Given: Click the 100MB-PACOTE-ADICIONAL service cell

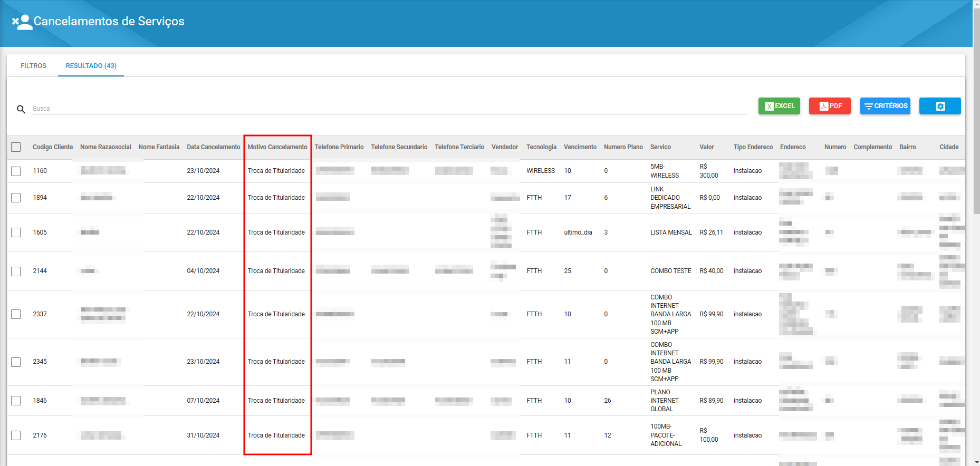Looking at the screenshot, I should (x=666, y=435).
